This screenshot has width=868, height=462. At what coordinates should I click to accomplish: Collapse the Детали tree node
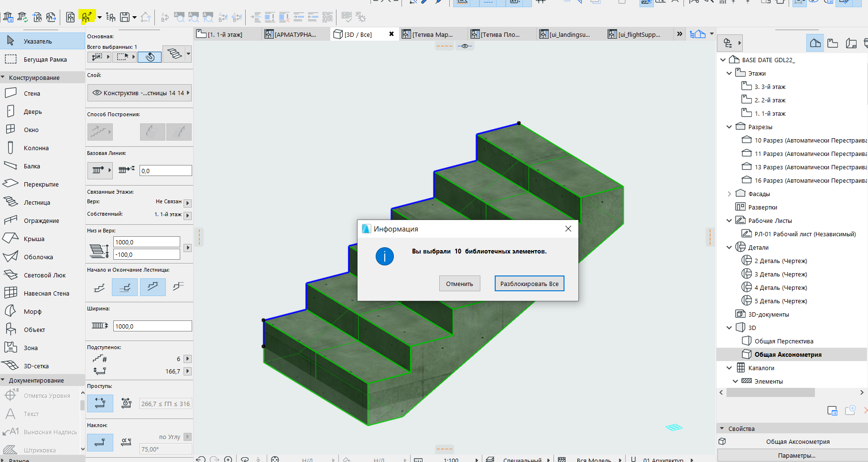729,247
